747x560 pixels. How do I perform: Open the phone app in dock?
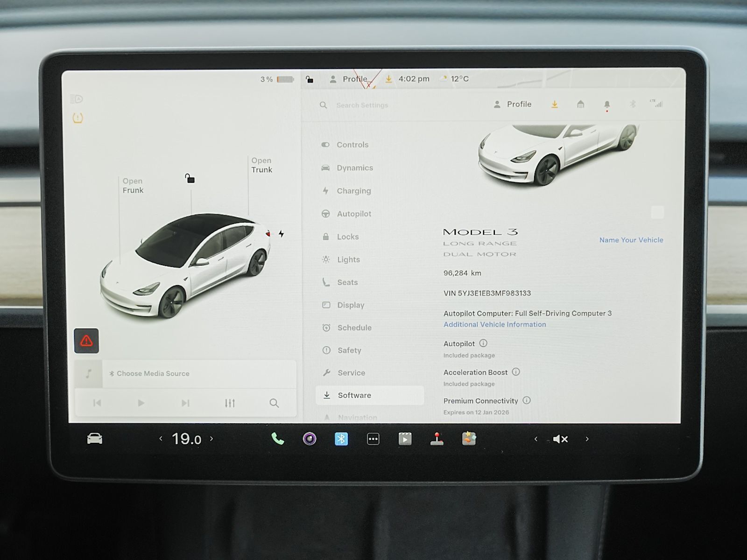point(278,439)
